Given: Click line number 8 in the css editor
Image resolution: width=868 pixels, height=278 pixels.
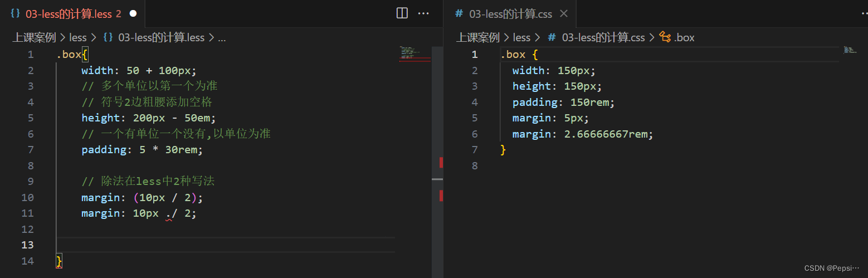Looking at the screenshot, I should pos(475,165).
